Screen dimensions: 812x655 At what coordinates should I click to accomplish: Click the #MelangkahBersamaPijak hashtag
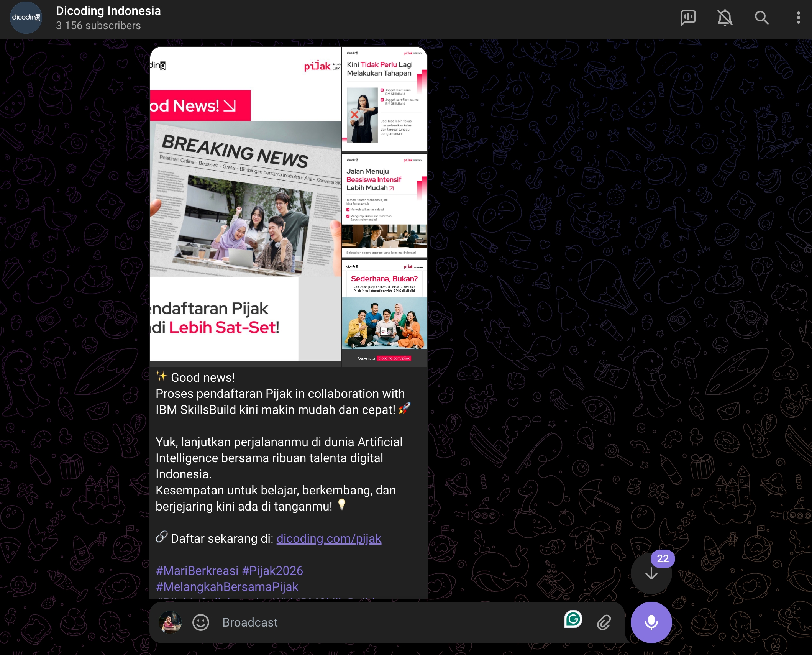pos(227,587)
